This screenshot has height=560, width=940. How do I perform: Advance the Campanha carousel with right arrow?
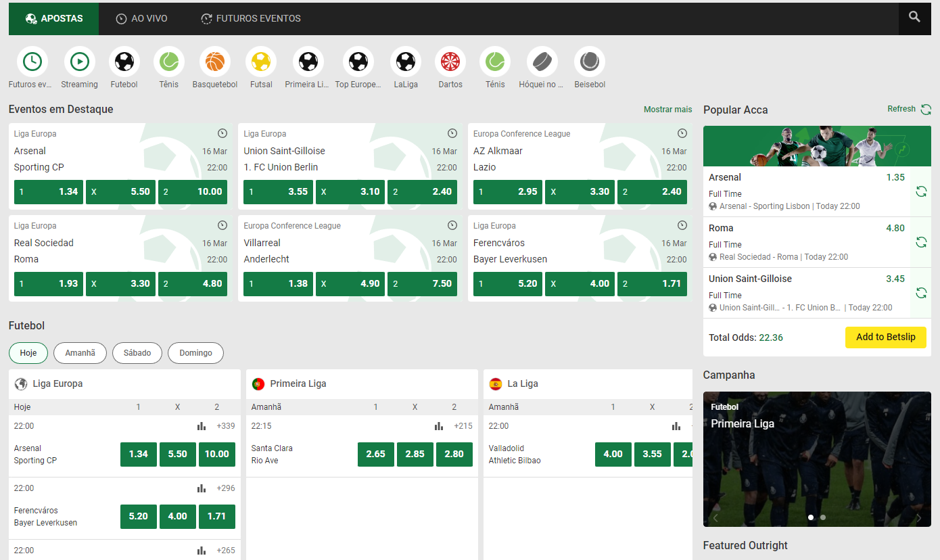pos(919,517)
